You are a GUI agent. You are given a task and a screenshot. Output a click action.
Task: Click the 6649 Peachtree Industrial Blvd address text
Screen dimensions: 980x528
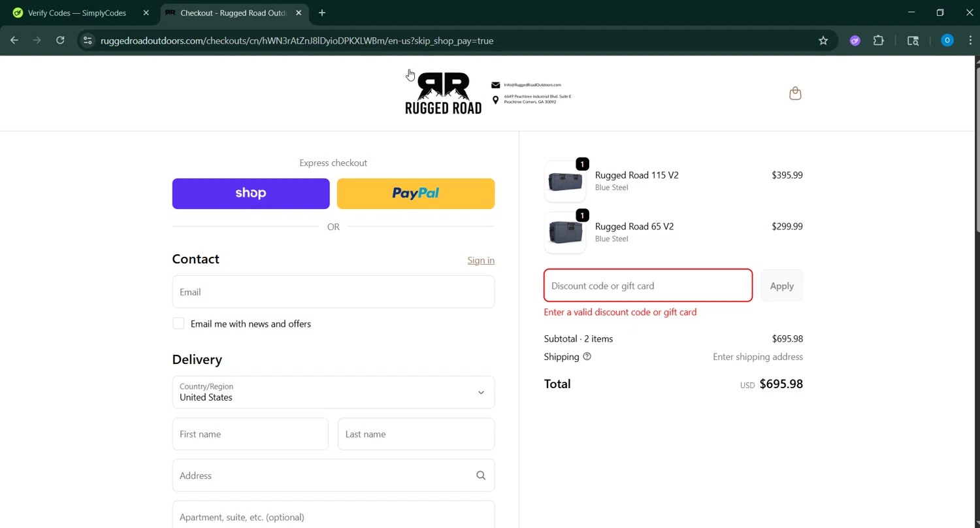coord(538,99)
